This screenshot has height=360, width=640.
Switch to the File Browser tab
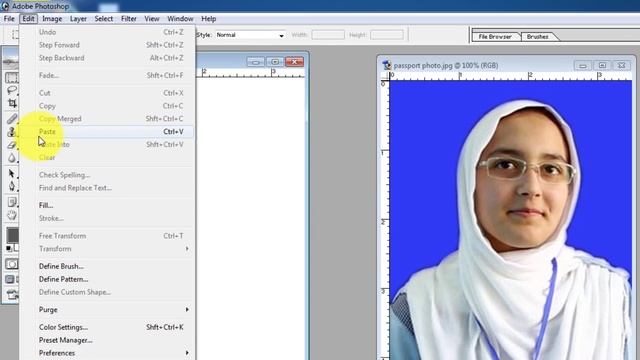point(495,37)
